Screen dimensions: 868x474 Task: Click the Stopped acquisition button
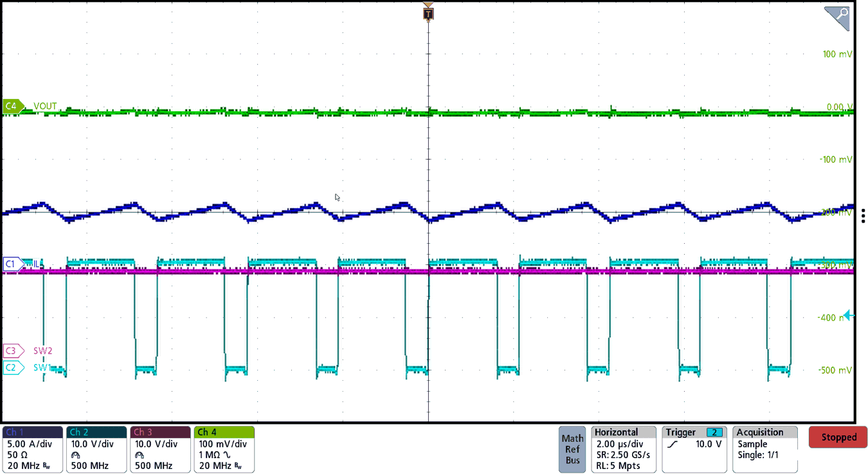838,437
